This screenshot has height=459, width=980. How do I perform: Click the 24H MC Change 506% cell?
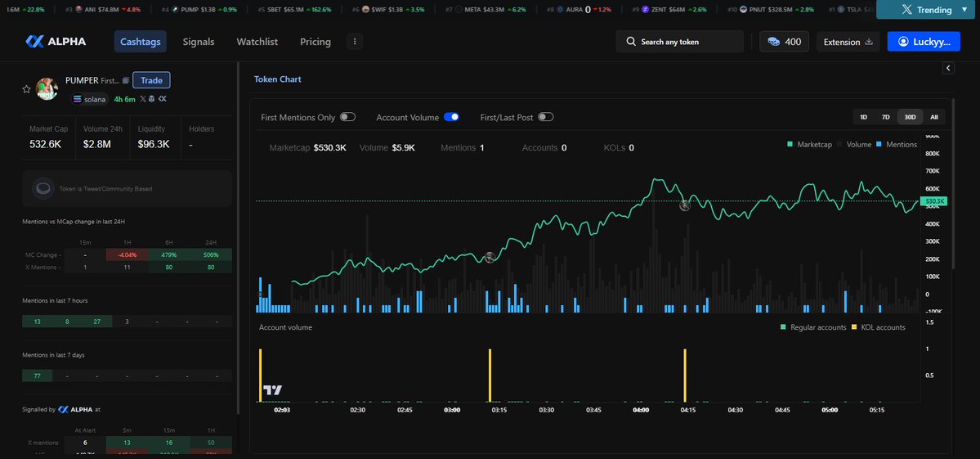[211, 255]
